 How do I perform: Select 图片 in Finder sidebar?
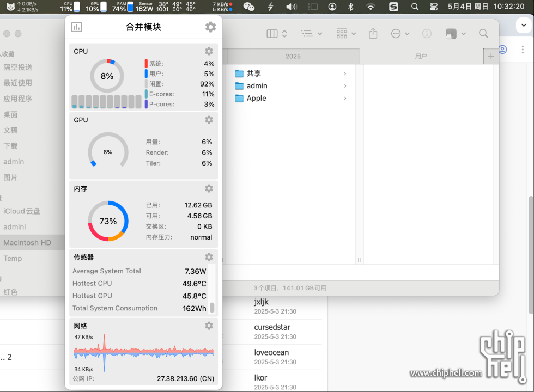[x=10, y=177]
